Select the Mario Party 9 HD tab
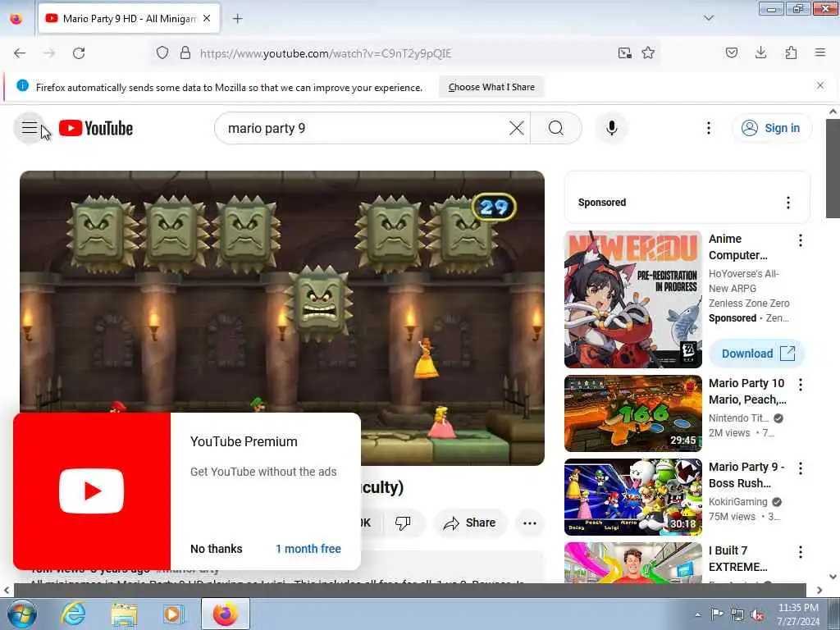 coord(129,19)
